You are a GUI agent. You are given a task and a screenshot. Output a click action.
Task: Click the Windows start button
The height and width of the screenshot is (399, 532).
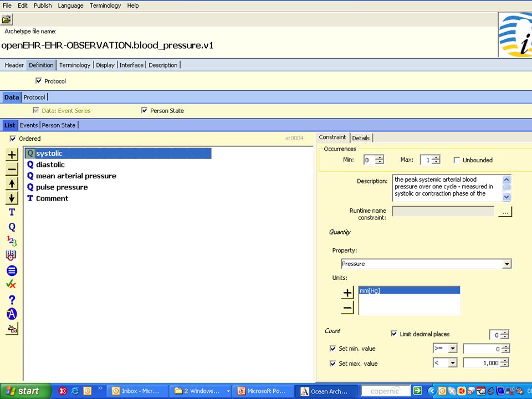coord(25,391)
